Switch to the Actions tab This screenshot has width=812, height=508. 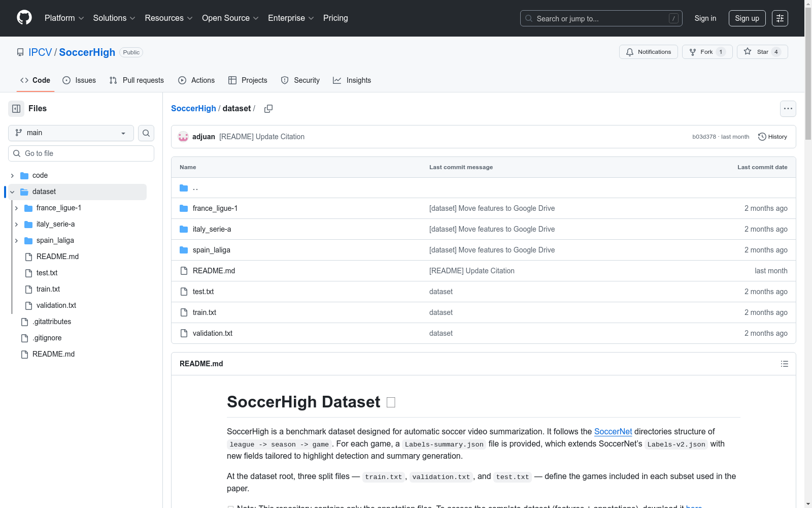(x=196, y=80)
